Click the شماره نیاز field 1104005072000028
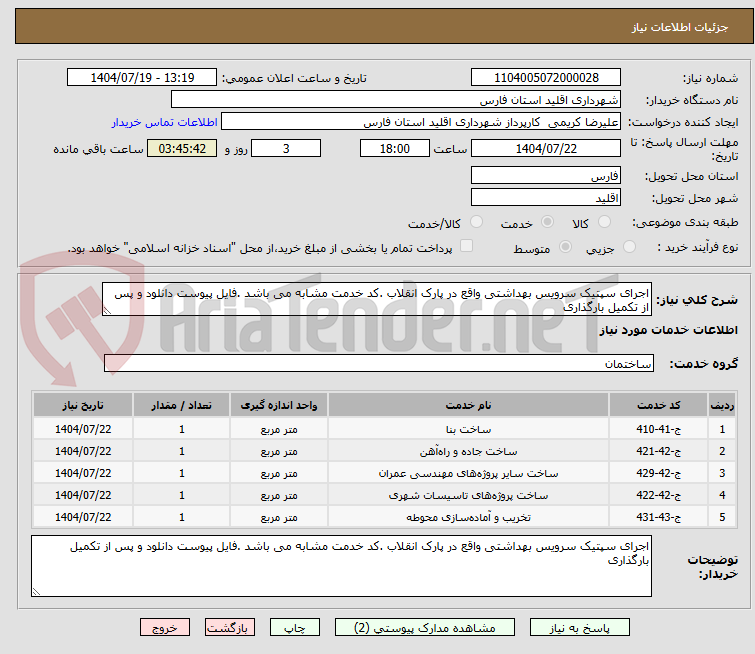The height and width of the screenshot is (654, 755). tap(546, 78)
